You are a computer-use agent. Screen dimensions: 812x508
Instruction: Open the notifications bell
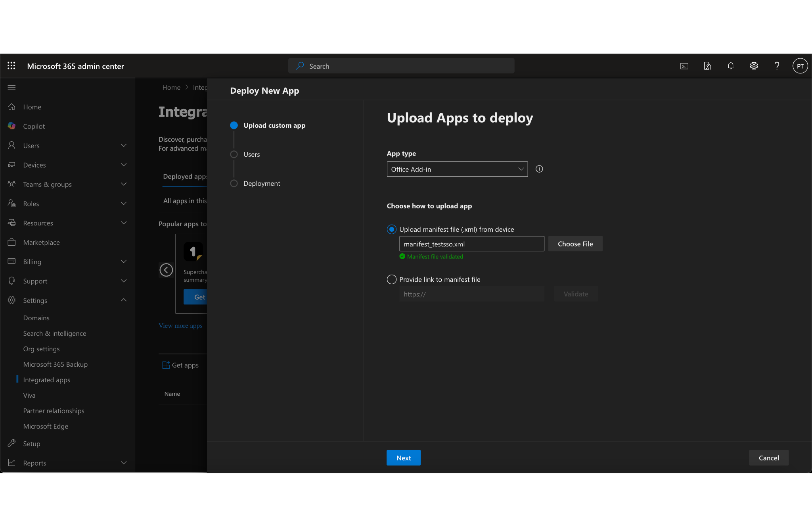731,66
